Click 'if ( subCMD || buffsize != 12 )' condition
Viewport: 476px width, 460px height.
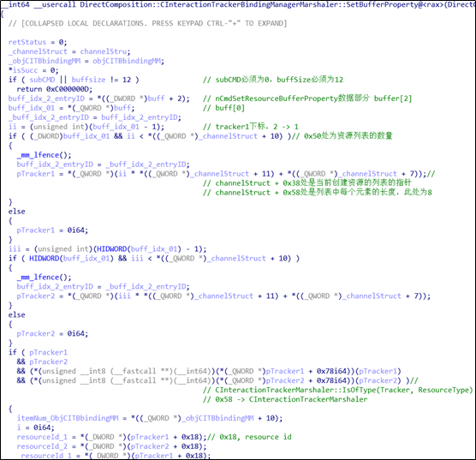[x=74, y=80]
